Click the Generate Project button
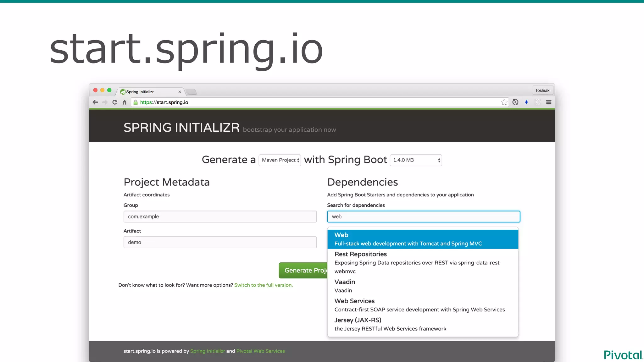Image resolution: width=644 pixels, height=362 pixels. (x=303, y=270)
